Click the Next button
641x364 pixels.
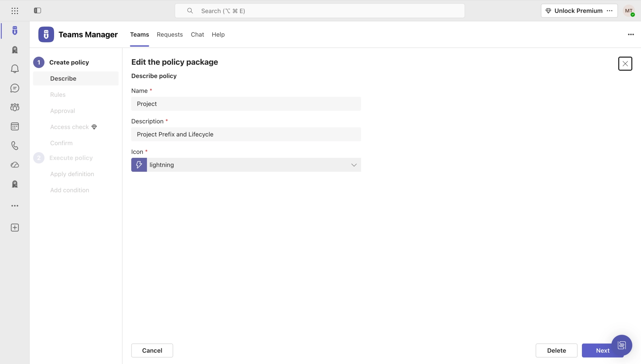602,350
